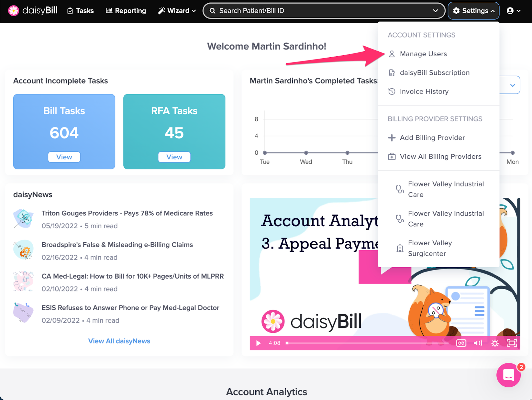Toggle fullscreen playback on the video

point(512,343)
